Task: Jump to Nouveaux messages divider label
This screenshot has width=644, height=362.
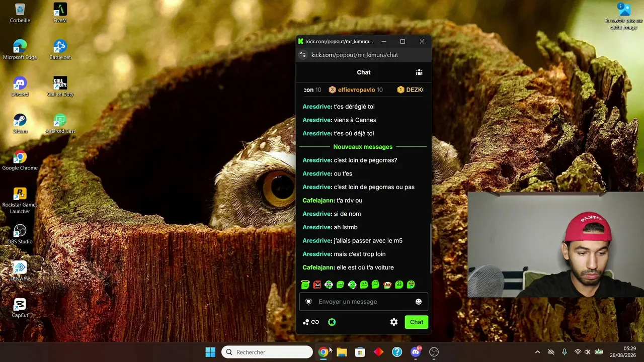Action: point(363,147)
